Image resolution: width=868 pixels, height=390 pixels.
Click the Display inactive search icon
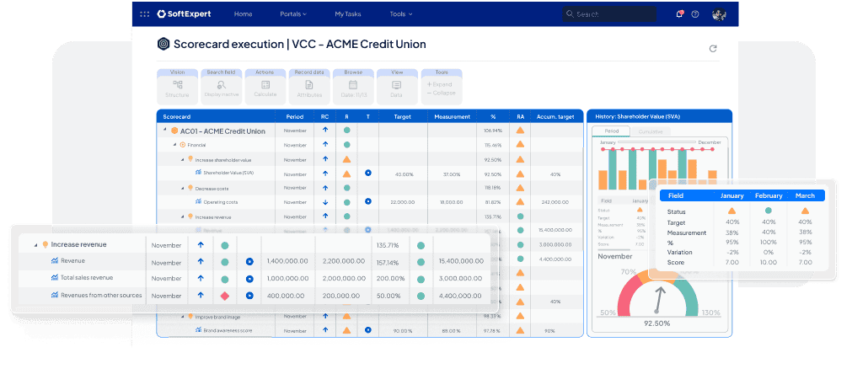tap(222, 84)
